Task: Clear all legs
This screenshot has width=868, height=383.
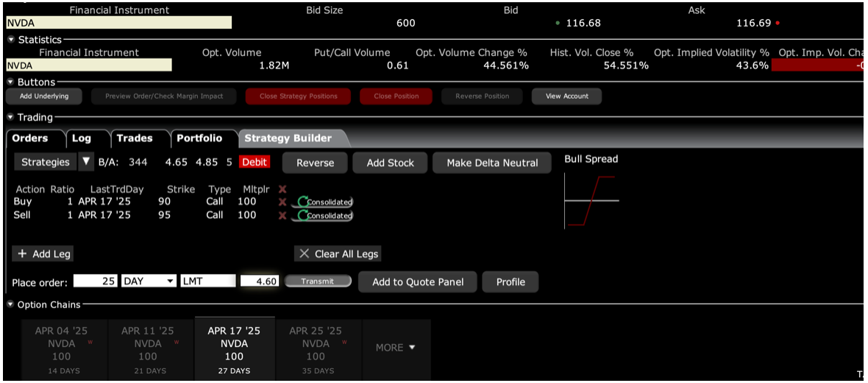Action: click(338, 254)
